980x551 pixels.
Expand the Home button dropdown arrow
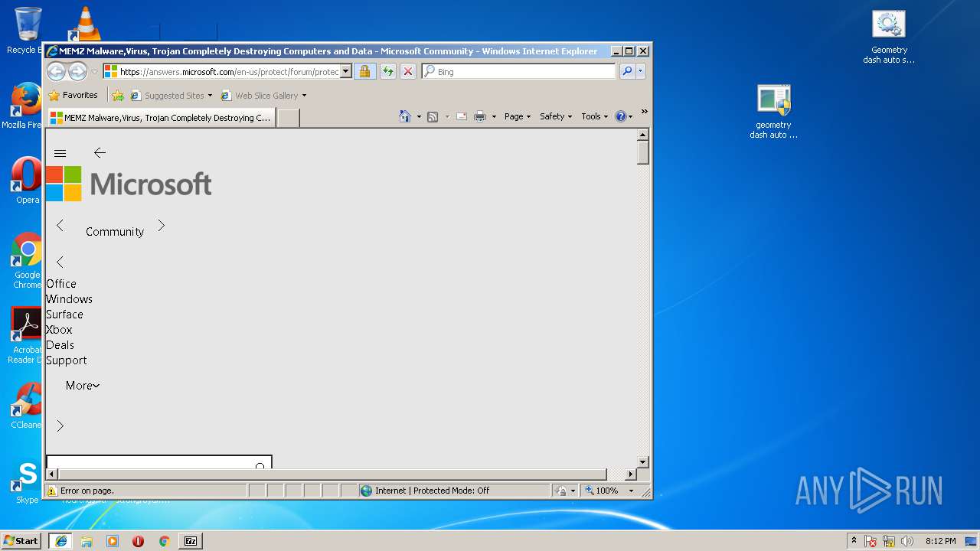click(419, 116)
